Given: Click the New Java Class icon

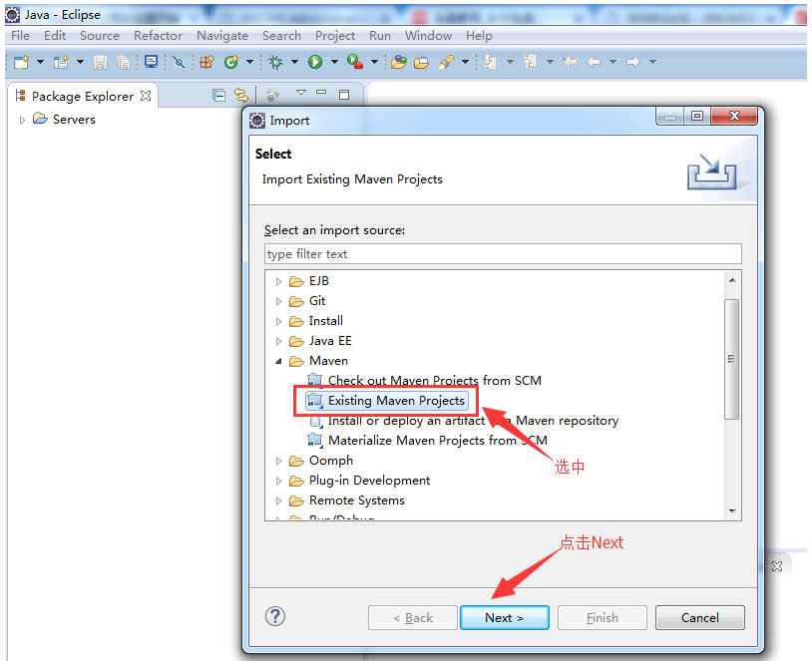Looking at the screenshot, I should (231, 62).
